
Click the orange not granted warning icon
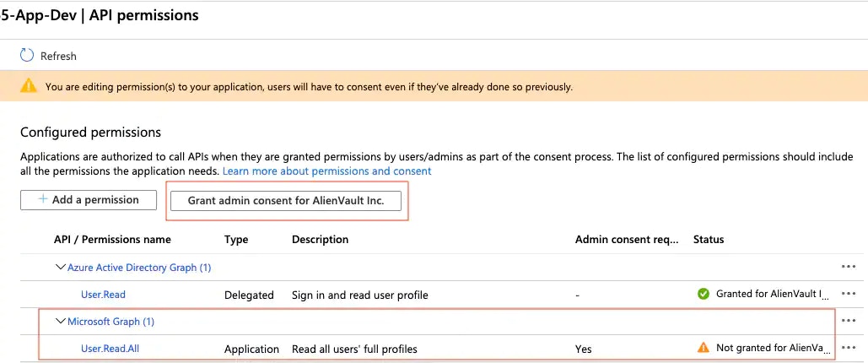pos(703,348)
